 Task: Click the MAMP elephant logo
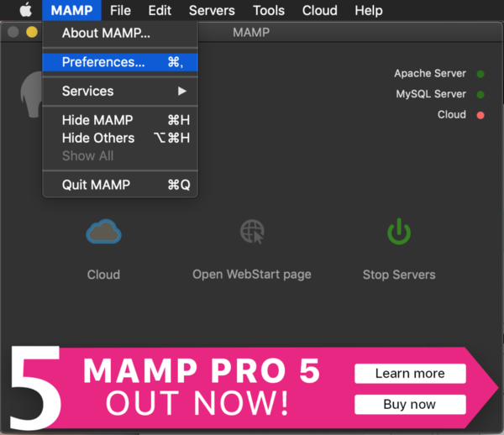pos(31,94)
